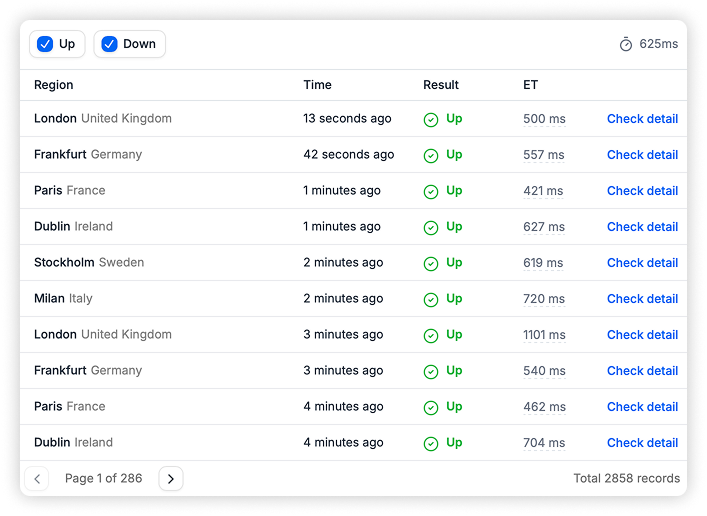Sort by the Region column header
The width and height of the screenshot is (707, 516).
coord(53,85)
